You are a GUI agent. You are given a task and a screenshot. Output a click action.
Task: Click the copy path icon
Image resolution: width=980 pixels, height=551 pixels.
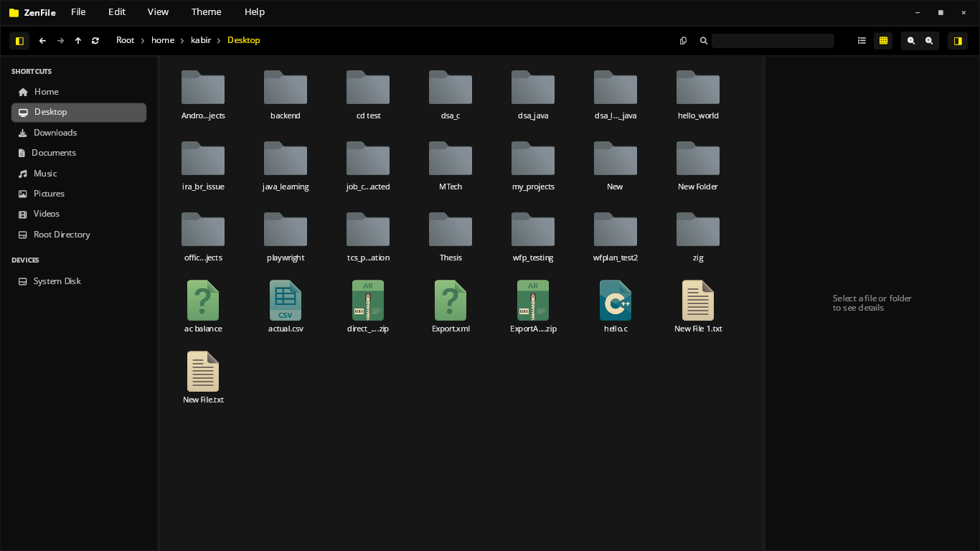point(683,41)
